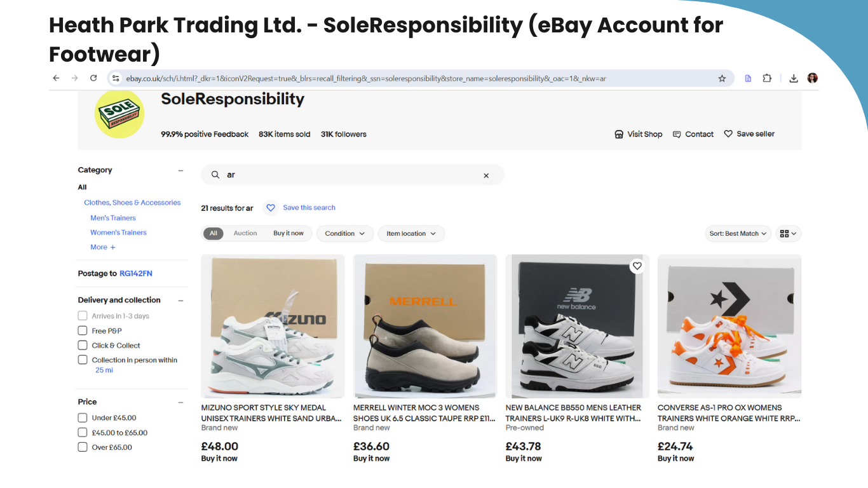This screenshot has height=488, width=868.
Task: Click the heart icon to save this search
Action: point(271,208)
